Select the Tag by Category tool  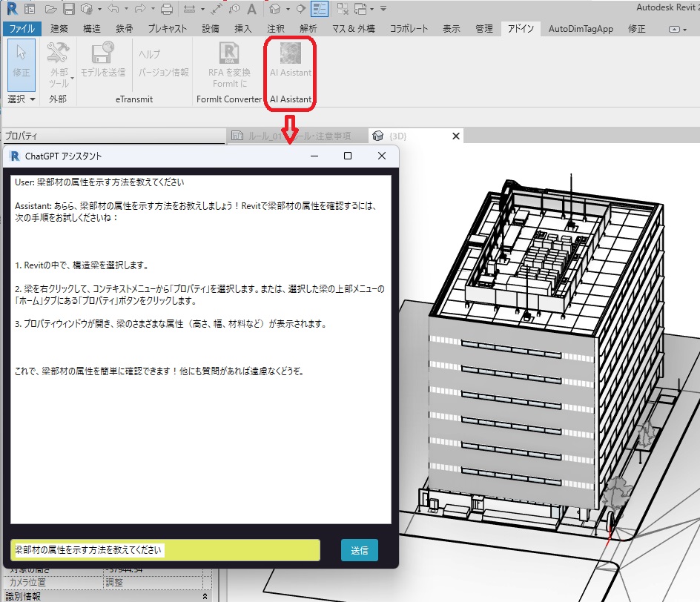point(234,9)
